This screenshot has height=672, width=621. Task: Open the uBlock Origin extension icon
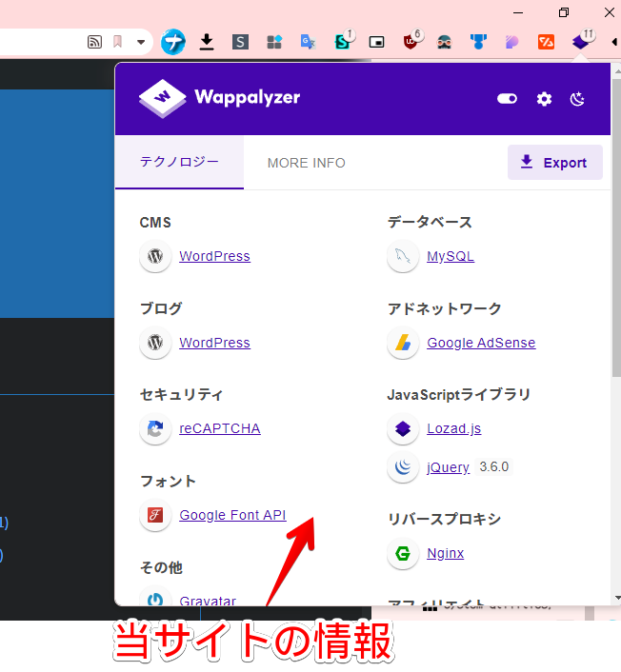pos(411,42)
